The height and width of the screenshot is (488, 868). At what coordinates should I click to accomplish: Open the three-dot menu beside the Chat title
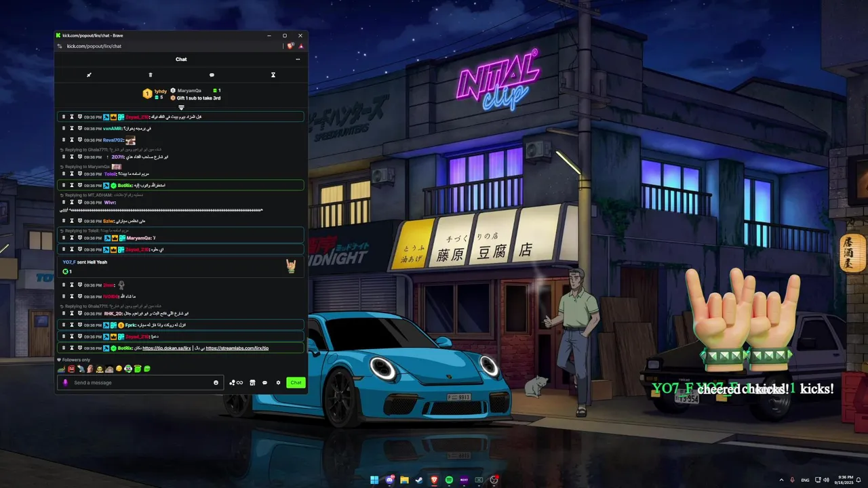tap(298, 59)
